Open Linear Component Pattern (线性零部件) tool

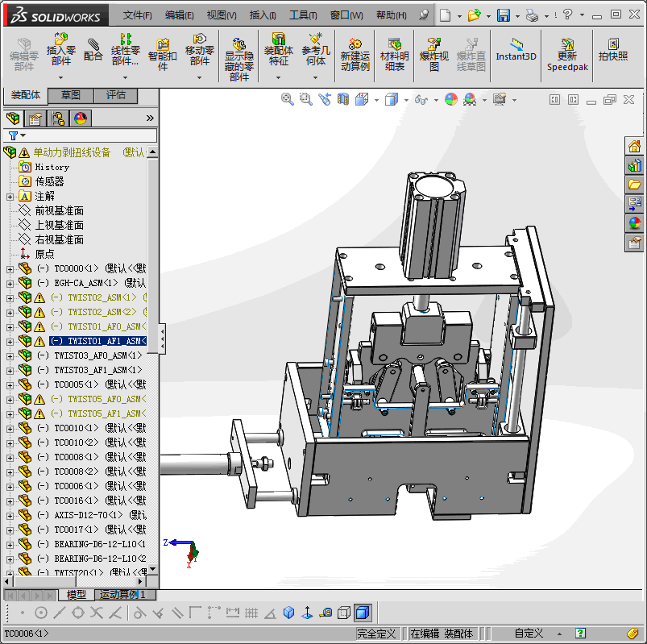[126, 49]
